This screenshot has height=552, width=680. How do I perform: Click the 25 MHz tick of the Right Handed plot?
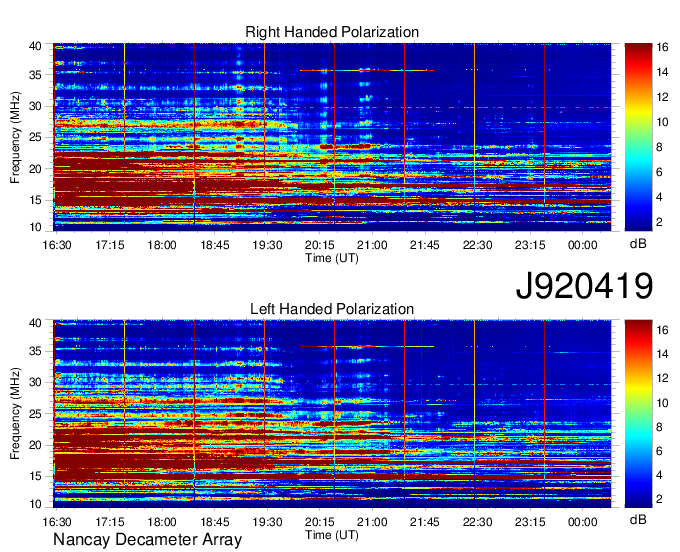coord(35,137)
